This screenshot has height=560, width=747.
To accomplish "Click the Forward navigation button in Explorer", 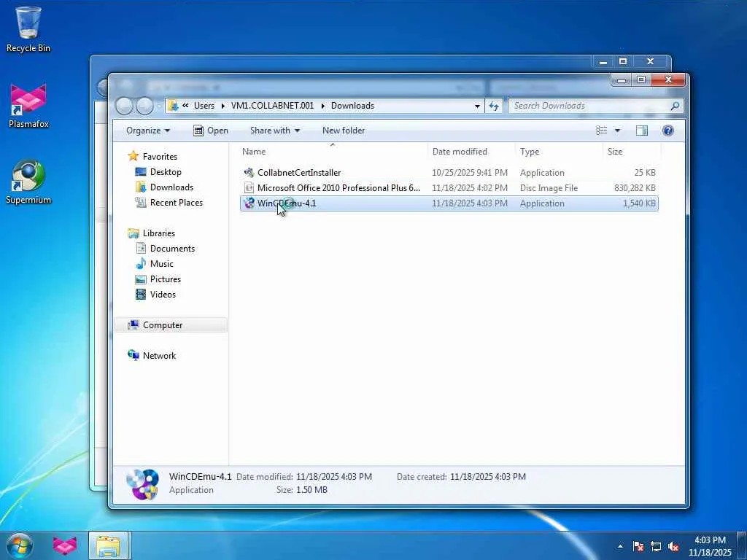I will (x=145, y=106).
